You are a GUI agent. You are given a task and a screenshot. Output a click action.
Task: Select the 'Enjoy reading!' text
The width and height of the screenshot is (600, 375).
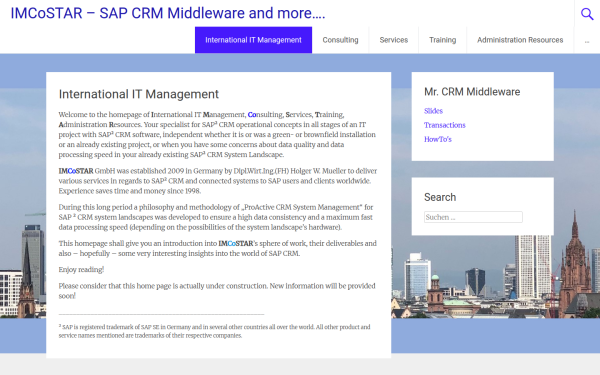coord(81,270)
